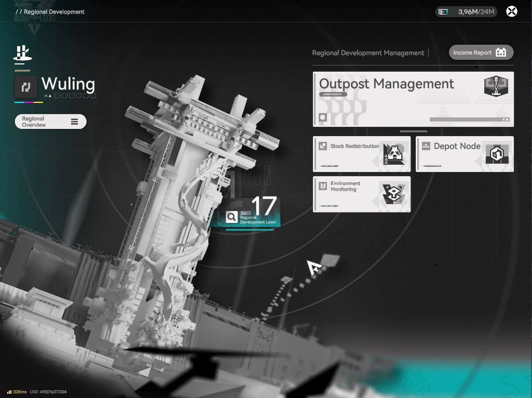Click the Stock Redistribution factory icon
Screen dimensions: 532x398
point(393,154)
